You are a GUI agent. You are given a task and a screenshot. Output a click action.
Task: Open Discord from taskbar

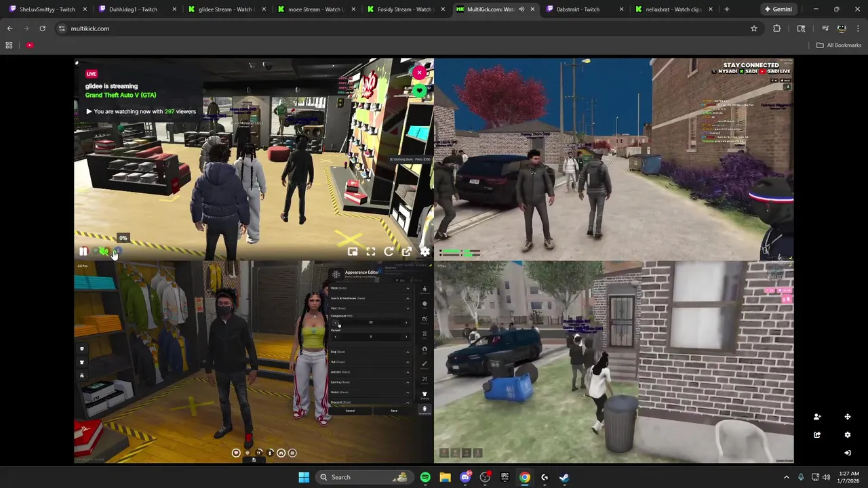coord(465,477)
